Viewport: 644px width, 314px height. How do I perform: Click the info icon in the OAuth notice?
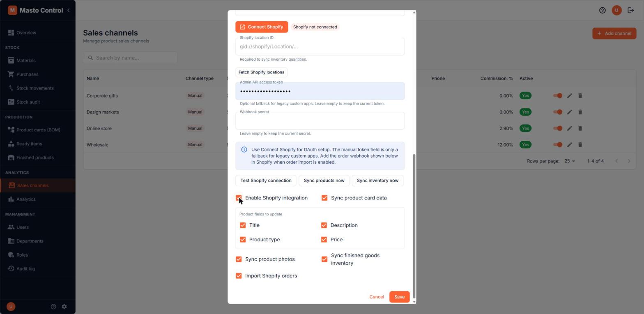(x=244, y=149)
